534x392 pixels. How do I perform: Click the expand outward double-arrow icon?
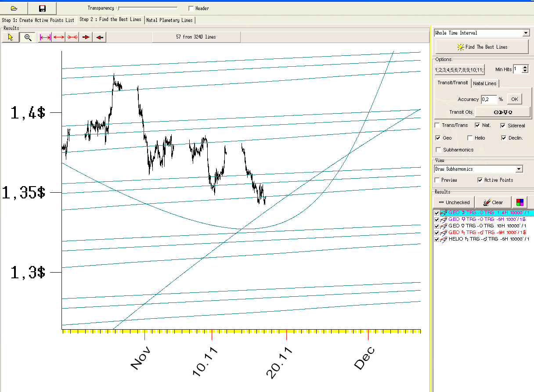coord(59,37)
